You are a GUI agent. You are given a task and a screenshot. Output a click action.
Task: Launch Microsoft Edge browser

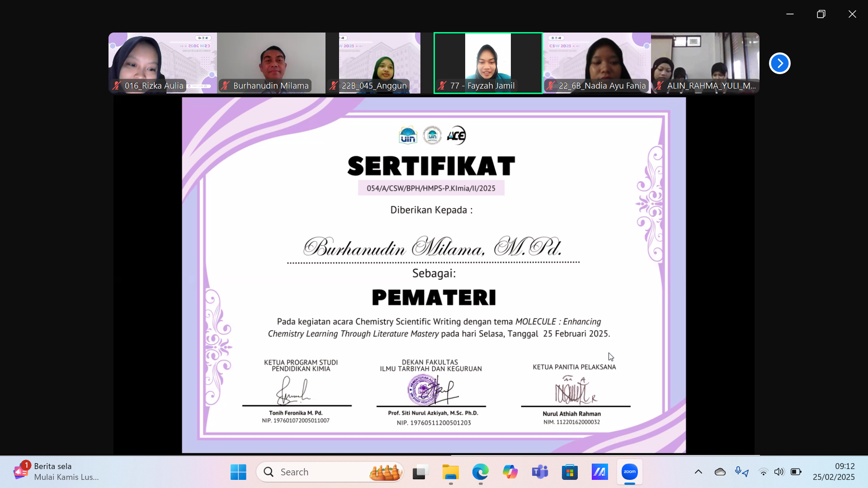480,472
